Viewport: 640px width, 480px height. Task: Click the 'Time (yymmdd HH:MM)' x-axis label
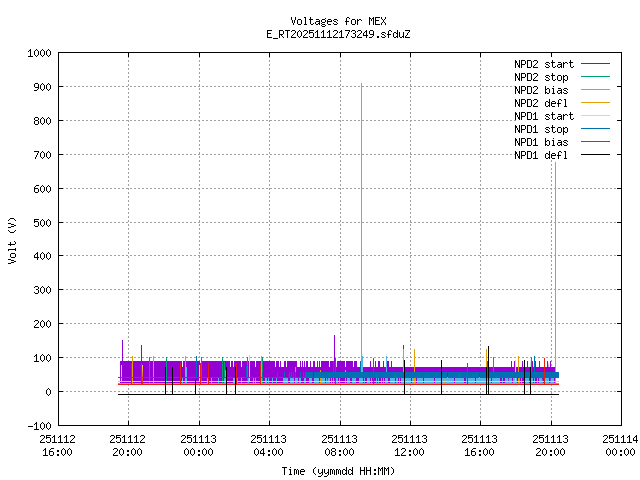coord(338,471)
